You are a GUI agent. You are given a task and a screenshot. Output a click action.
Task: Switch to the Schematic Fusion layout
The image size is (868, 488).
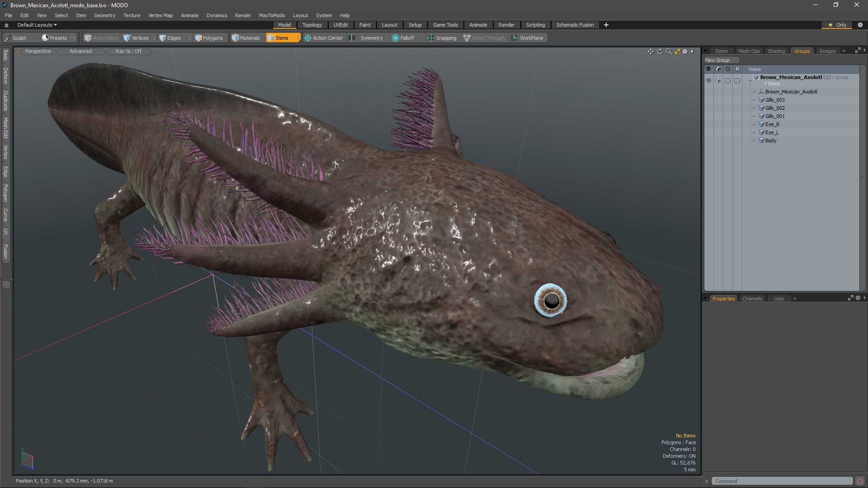[575, 25]
